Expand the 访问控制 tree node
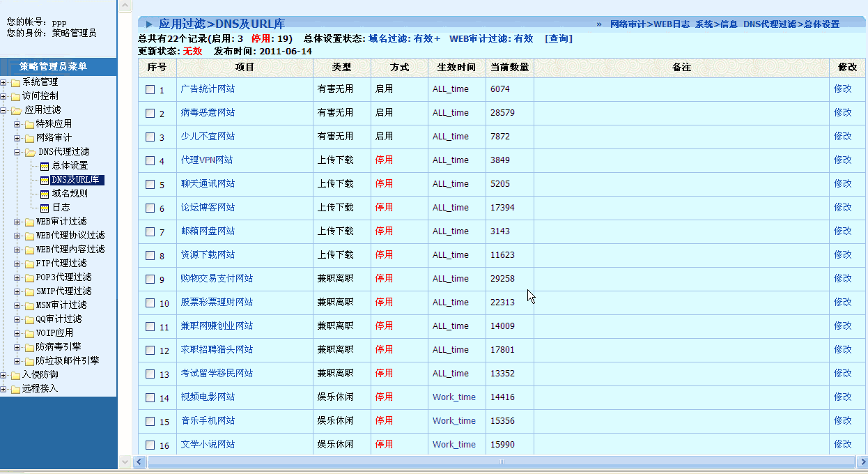 click(x=4, y=96)
